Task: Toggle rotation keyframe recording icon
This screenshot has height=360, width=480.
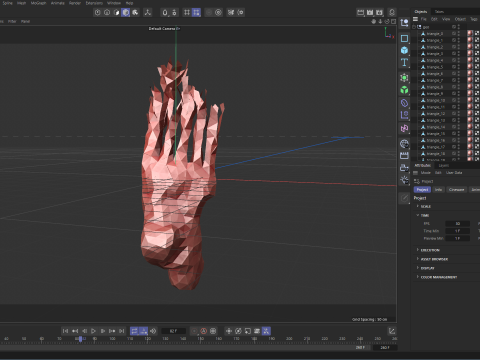Action: pos(238,331)
